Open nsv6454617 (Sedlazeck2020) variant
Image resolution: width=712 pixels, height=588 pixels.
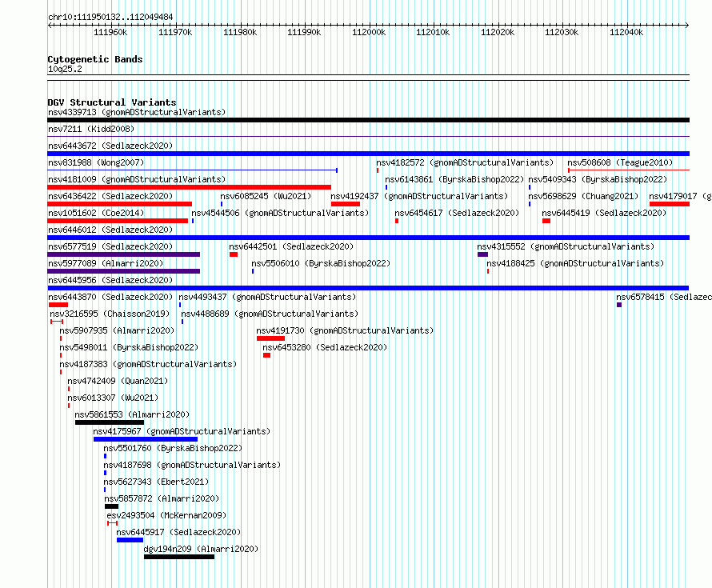457,213
